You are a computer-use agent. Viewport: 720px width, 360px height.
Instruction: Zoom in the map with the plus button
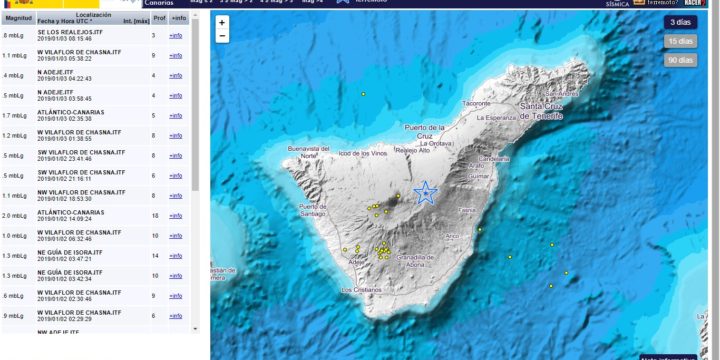click(222, 22)
